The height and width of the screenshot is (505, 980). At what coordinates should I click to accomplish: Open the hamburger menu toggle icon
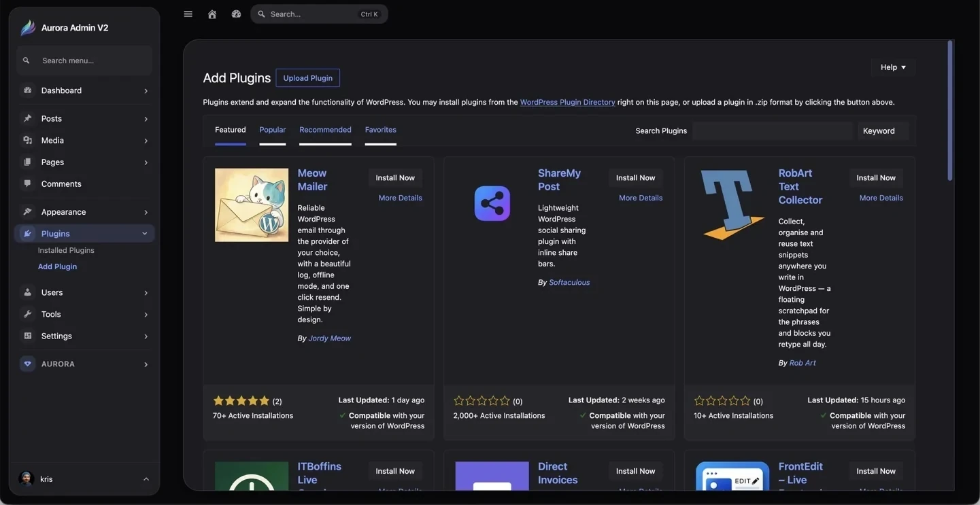(x=188, y=14)
